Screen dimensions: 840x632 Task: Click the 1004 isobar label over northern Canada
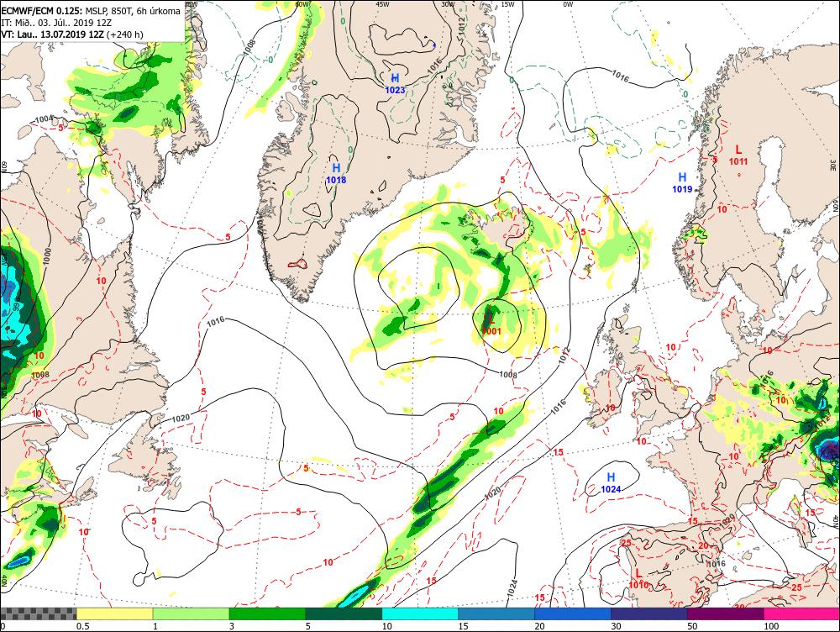44,119
